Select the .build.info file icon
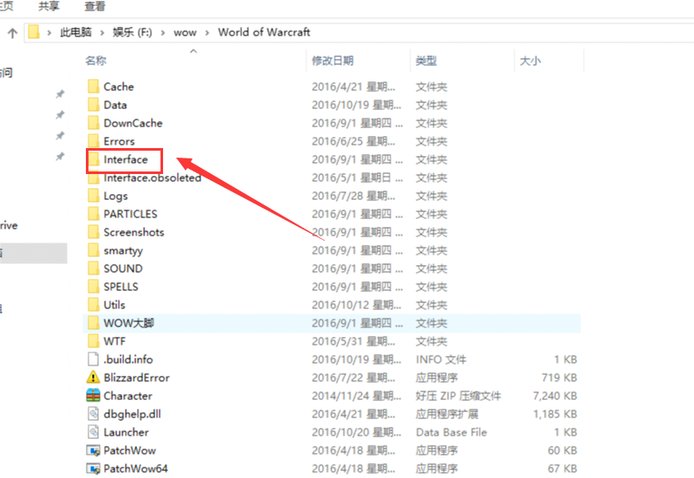 tap(93, 359)
